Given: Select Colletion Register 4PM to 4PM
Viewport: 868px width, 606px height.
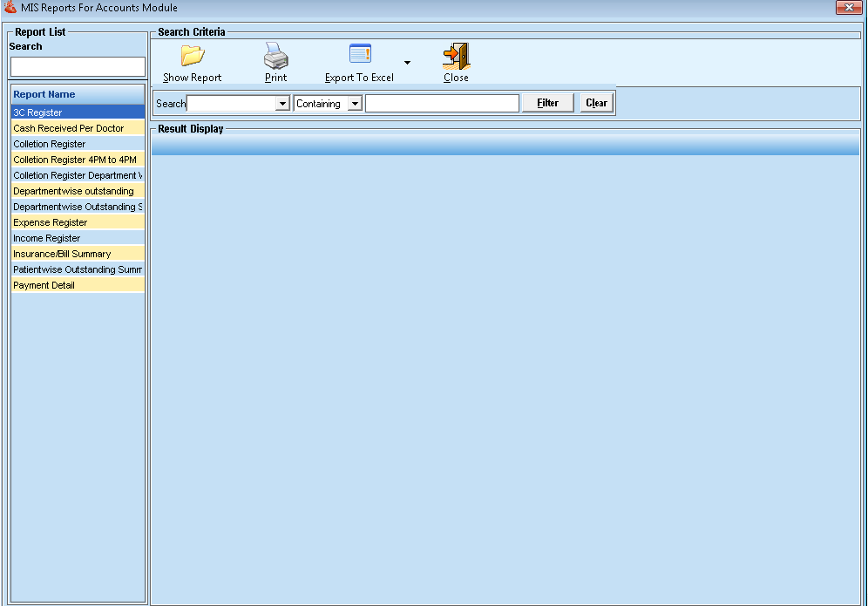Looking at the screenshot, I should (x=78, y=160).
